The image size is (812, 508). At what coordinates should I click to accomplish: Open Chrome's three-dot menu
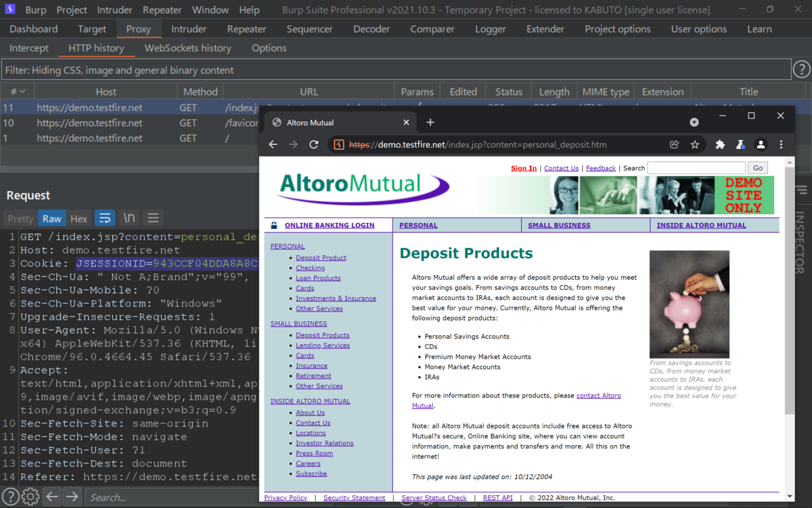(782, 144)
